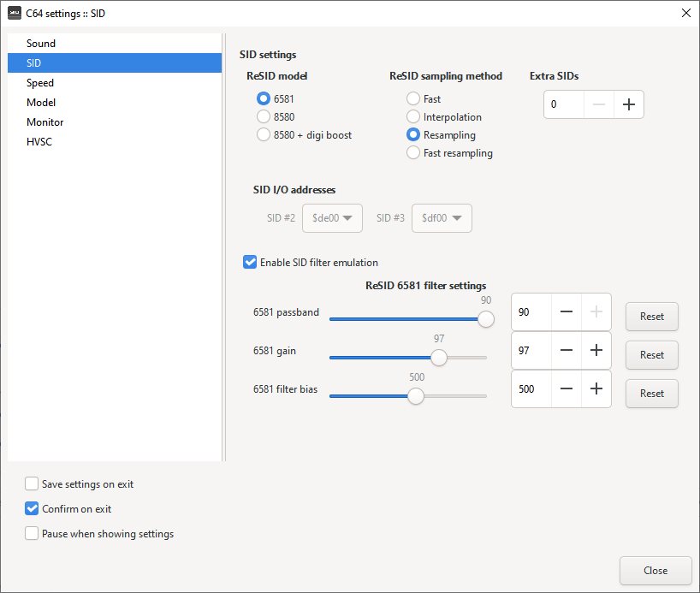The image size is (700, 593).
Task: Open the SID #3 address dropdown
Action: 442,218
